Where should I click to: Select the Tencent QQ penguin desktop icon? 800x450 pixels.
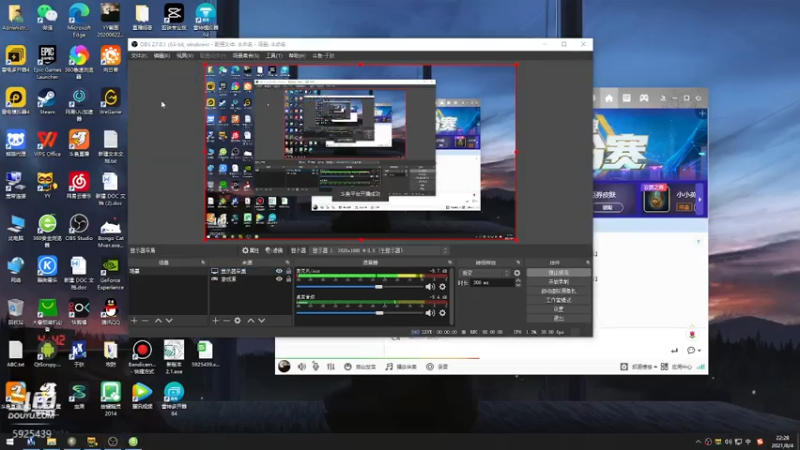(x=110, y=311)
